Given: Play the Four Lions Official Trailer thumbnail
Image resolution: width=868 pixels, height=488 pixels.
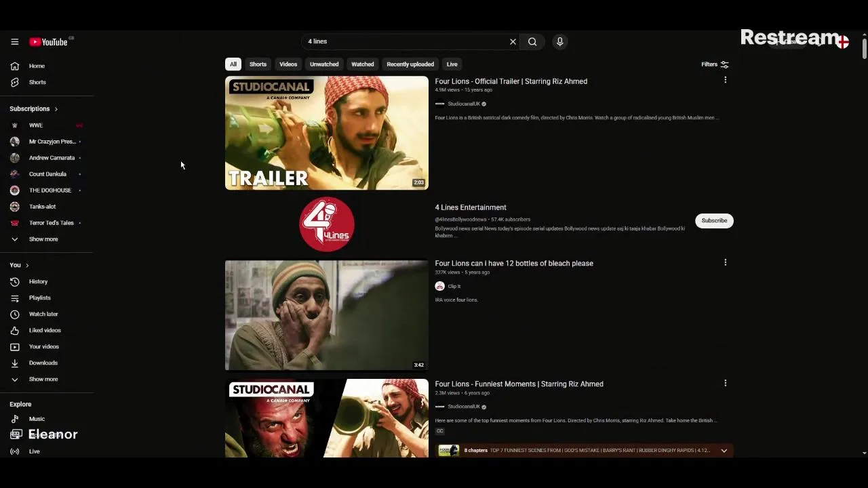Looking at the screenshot, I should click(327, 133).
